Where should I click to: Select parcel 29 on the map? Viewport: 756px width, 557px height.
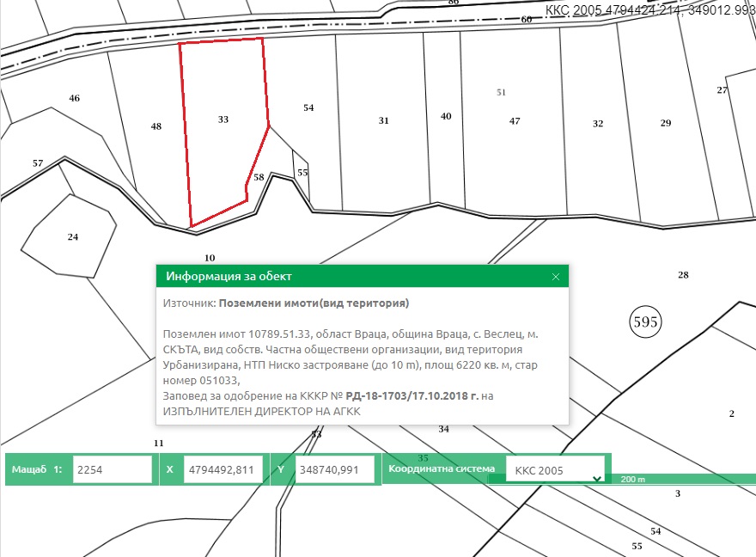pos(665,124)
